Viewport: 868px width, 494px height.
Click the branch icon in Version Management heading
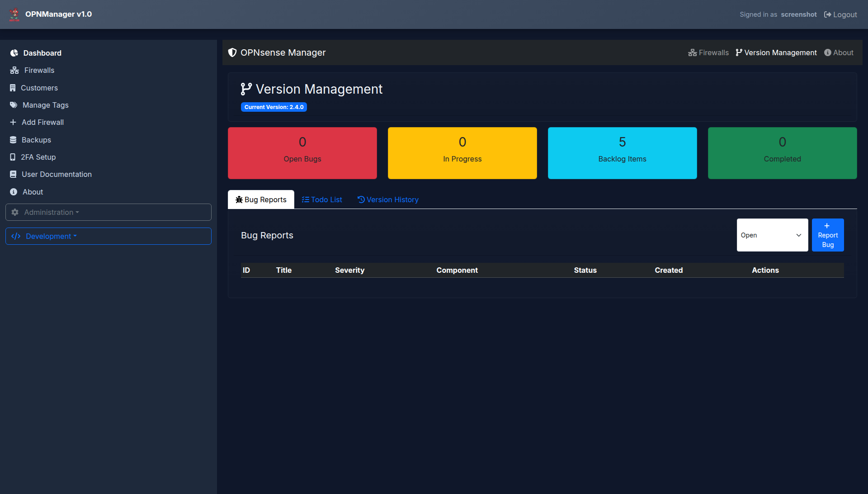pyautogui.click(x=246, y=89)
